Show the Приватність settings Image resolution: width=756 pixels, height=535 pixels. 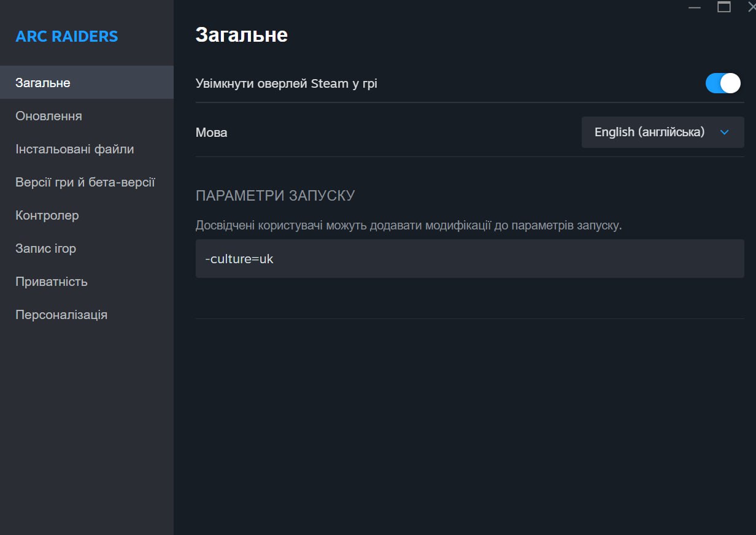pos(51,282)
